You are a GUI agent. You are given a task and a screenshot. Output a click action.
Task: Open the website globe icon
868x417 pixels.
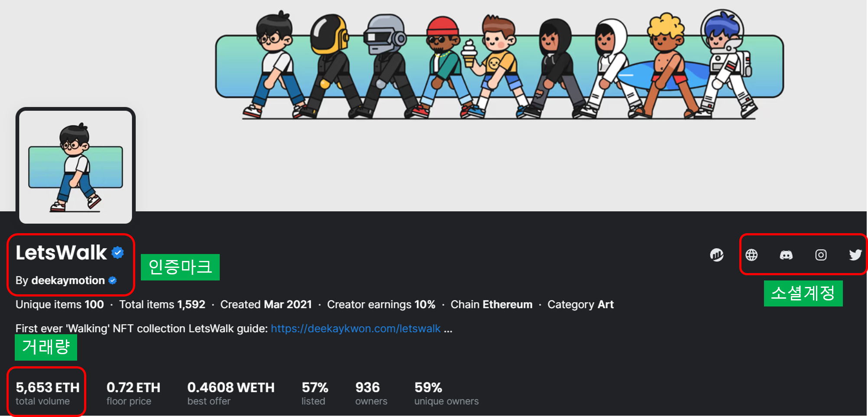[x=751, y=255]
